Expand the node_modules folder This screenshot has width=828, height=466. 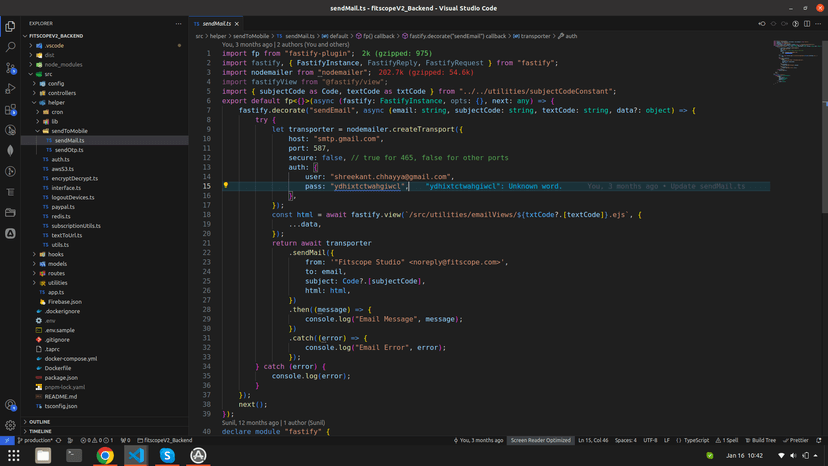pos(105,64)
